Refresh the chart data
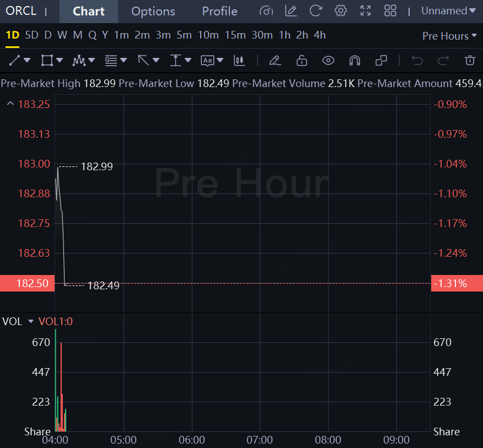 coord(316,11)
